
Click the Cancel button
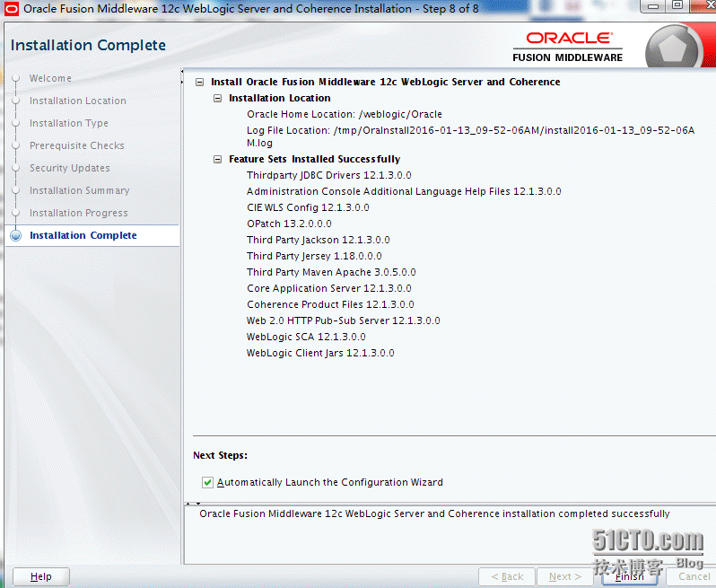pyautogui.click(x=694, y=576)
